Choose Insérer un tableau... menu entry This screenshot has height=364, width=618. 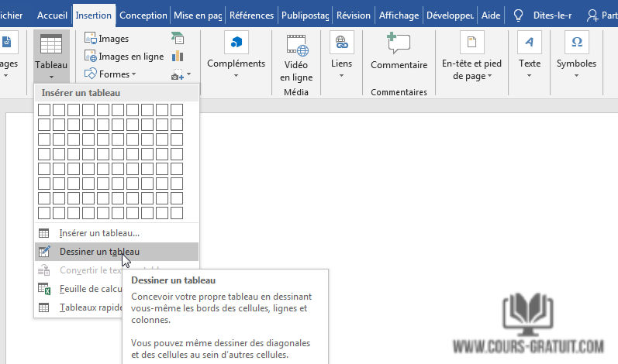(99, 233)
